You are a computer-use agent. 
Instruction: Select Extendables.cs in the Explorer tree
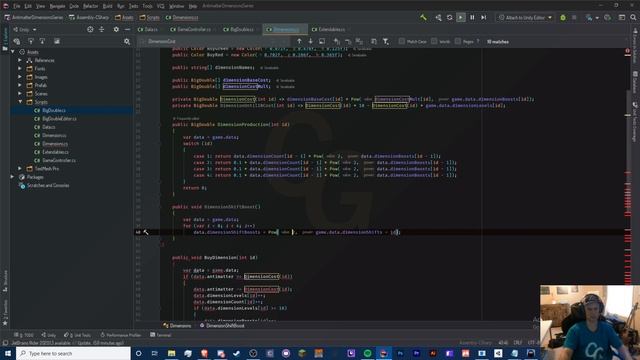pyautogui.click(x=55, y=152)
